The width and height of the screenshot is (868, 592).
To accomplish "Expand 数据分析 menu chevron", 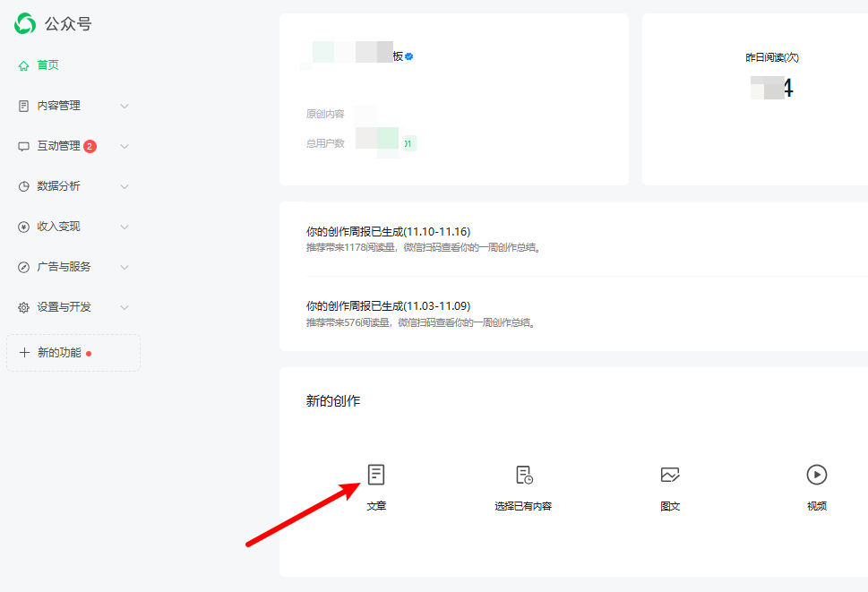I will (125, 186).
